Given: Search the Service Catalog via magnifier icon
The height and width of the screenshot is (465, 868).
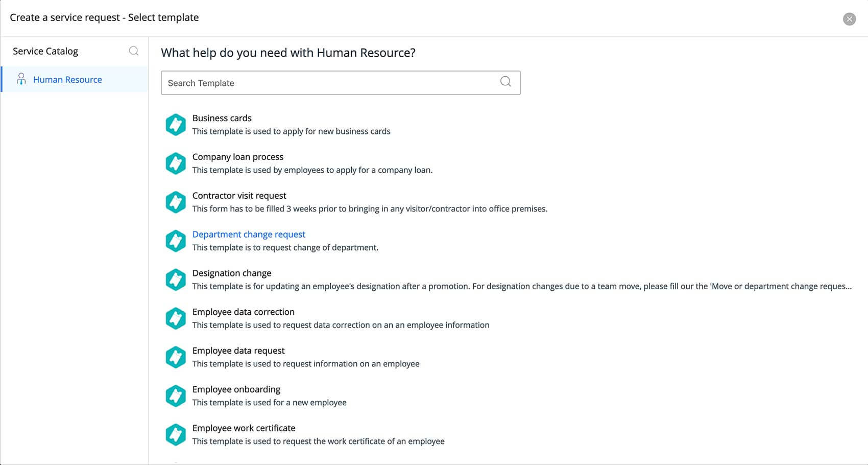Looking at the screenshot, I should (134, 51).
